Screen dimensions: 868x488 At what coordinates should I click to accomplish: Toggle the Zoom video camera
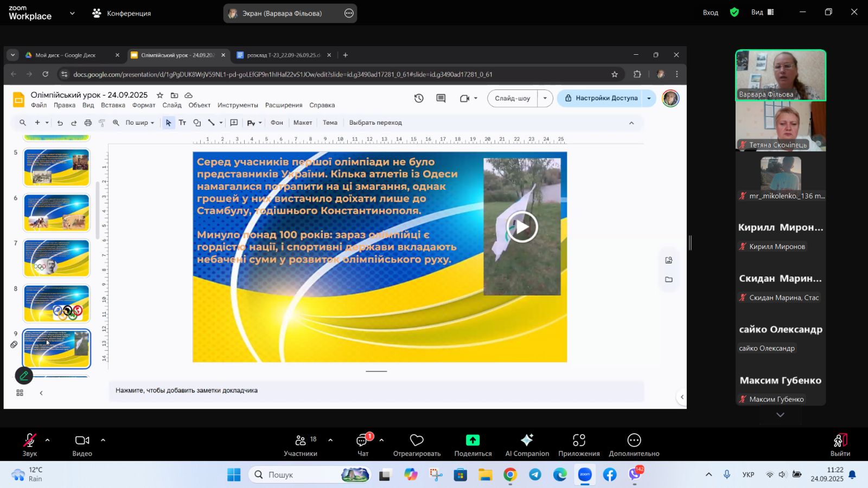(82, 440)
